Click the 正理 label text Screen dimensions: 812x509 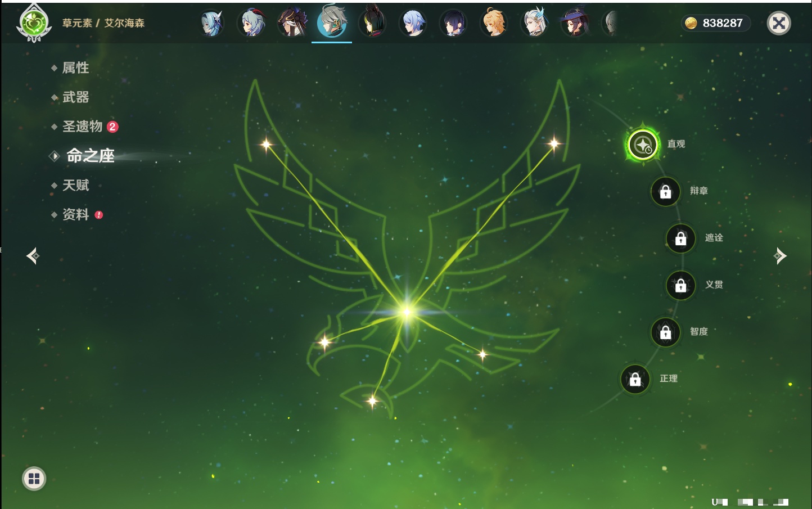click(x=669, y=379)
